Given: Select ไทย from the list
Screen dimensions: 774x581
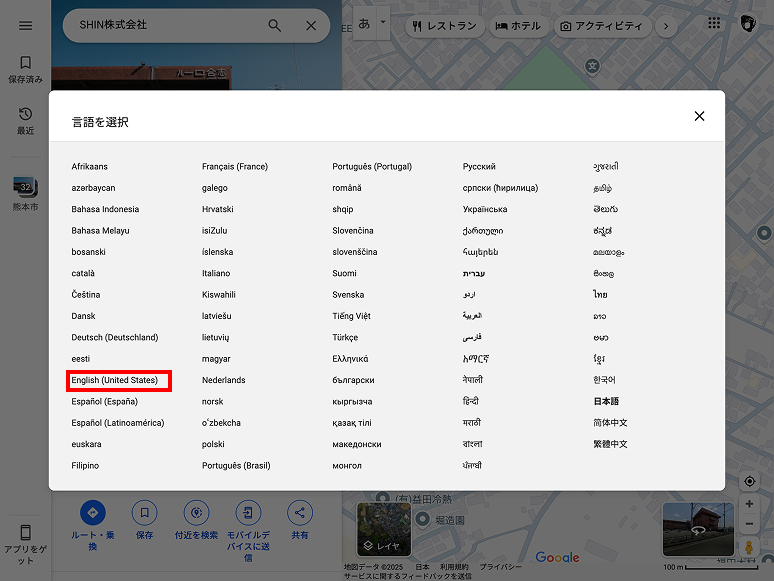Looking at the screenshot, I should click(600, 295).
